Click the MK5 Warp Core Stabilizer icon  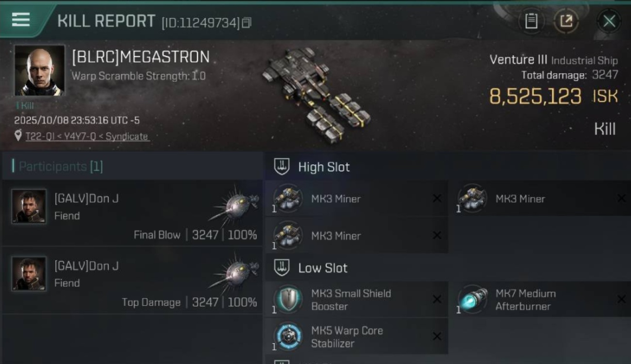tap(288, 336)
